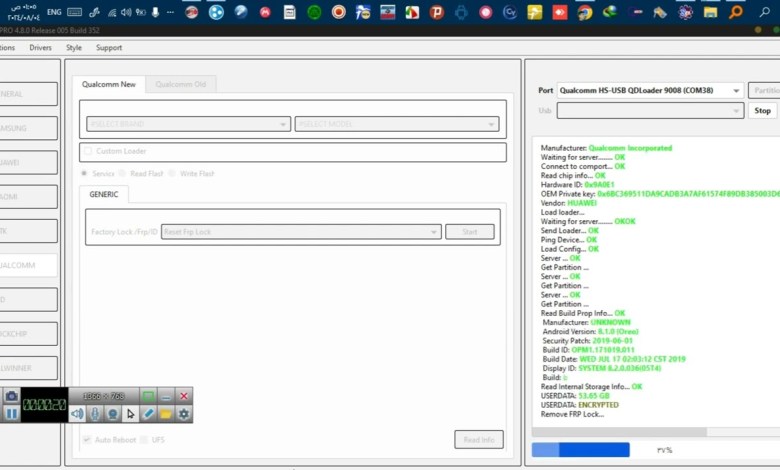Switch to the Qualcomm Old tab
Screen dimensions: 780x470
pos(181,84)
